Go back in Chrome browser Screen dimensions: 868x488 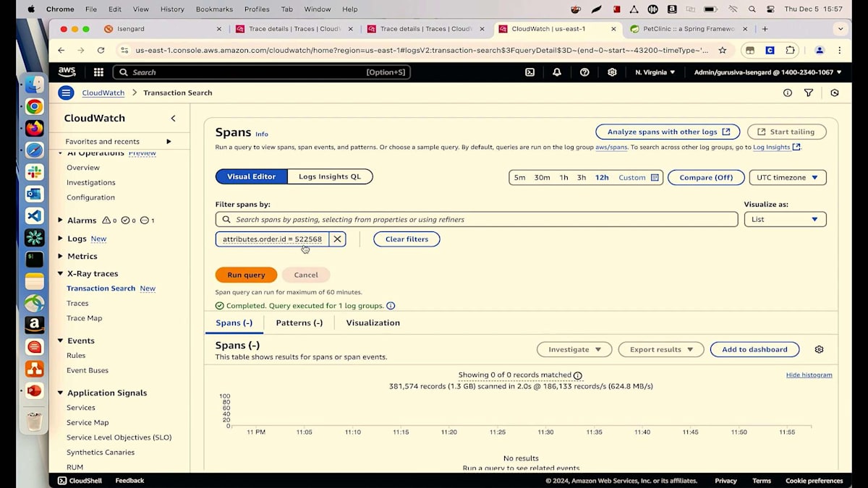coord(61,51)
